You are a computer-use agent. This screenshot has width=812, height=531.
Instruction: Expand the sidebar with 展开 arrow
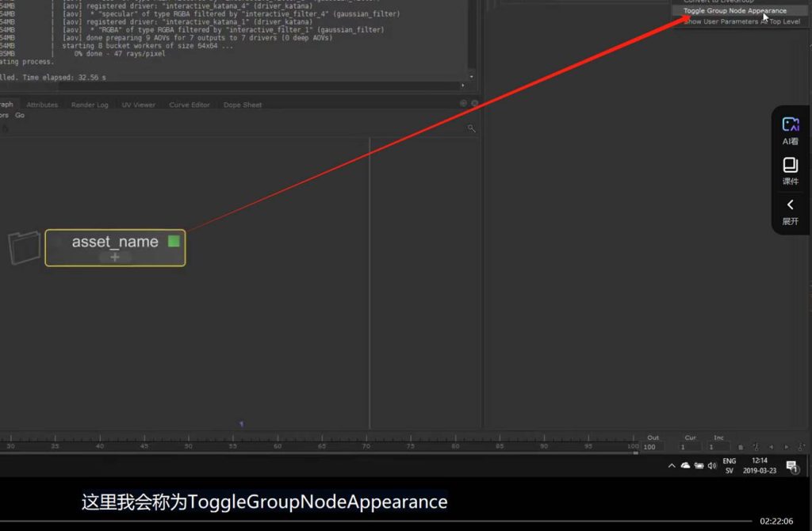point(790,211)
